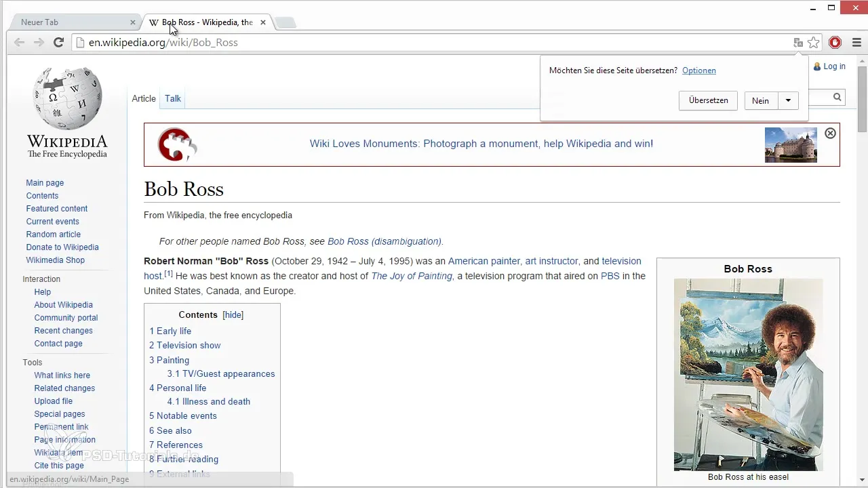Screen dimensions: 868x488
Task: Visit the Wikimedia Shop link
Action: [56, 260]
